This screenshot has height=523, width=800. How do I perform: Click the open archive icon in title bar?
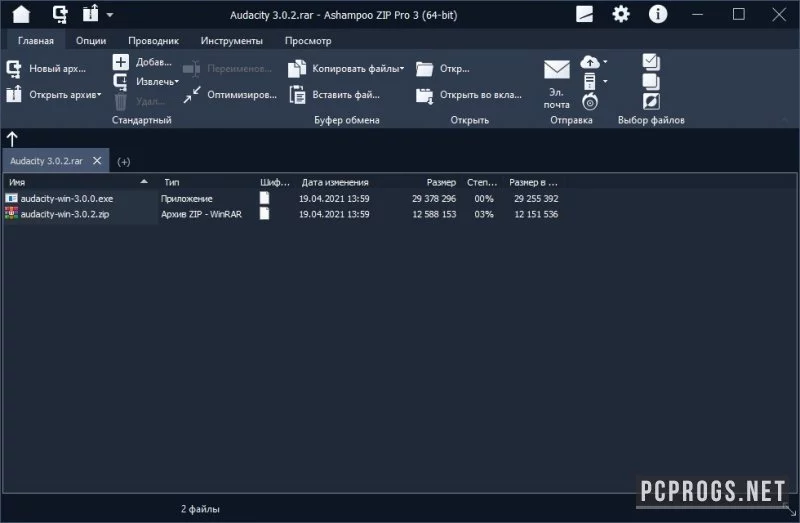90,14
